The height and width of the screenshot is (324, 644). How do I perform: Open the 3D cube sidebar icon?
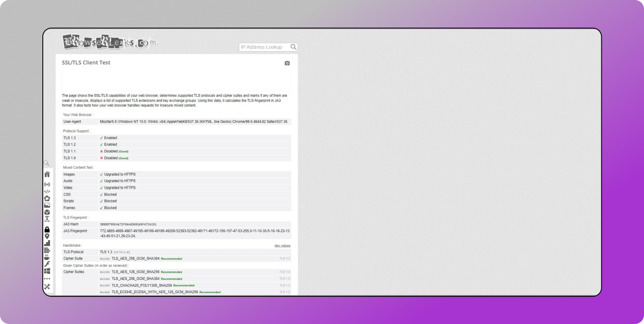click(47, 212)
